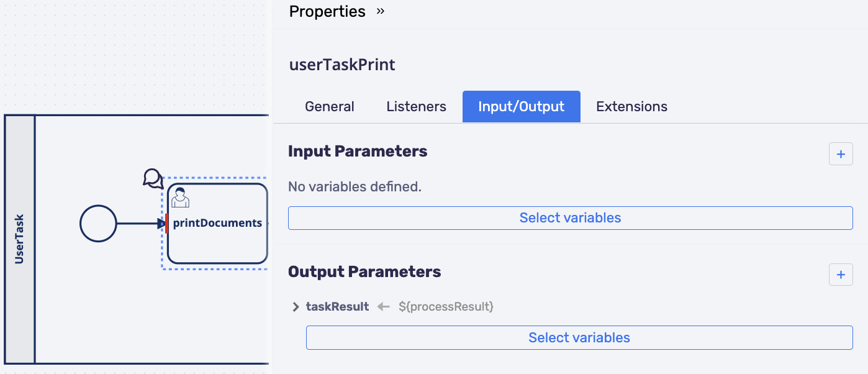Select the sequence flow arrow to printDocuments

[141, 224]
